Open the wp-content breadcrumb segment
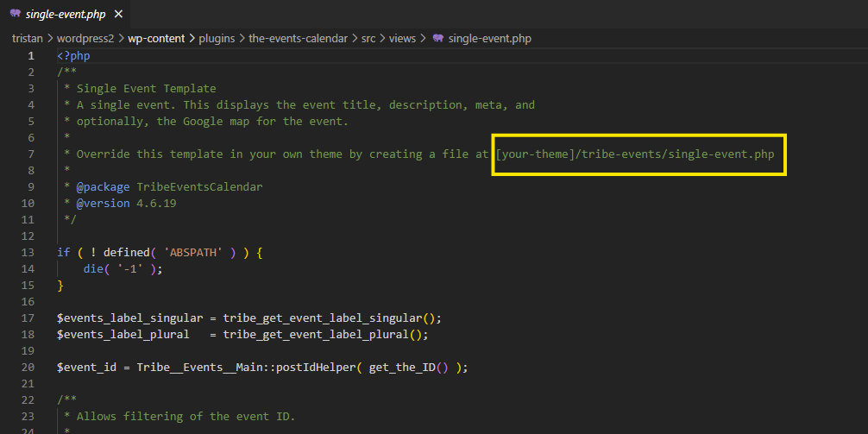This screenshot has height=434, width=868. (x=156, y=38)
